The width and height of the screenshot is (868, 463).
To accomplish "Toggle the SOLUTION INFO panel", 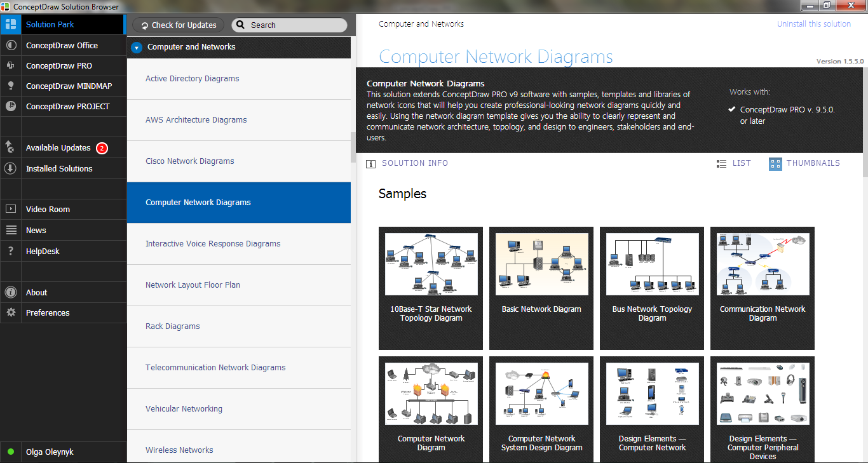I will tap(408, 163).
